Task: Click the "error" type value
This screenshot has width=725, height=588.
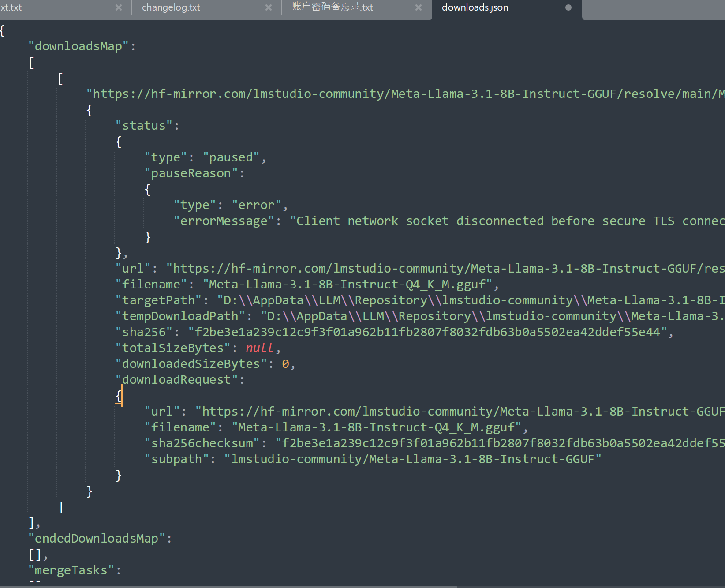Action: coord(257,205)
